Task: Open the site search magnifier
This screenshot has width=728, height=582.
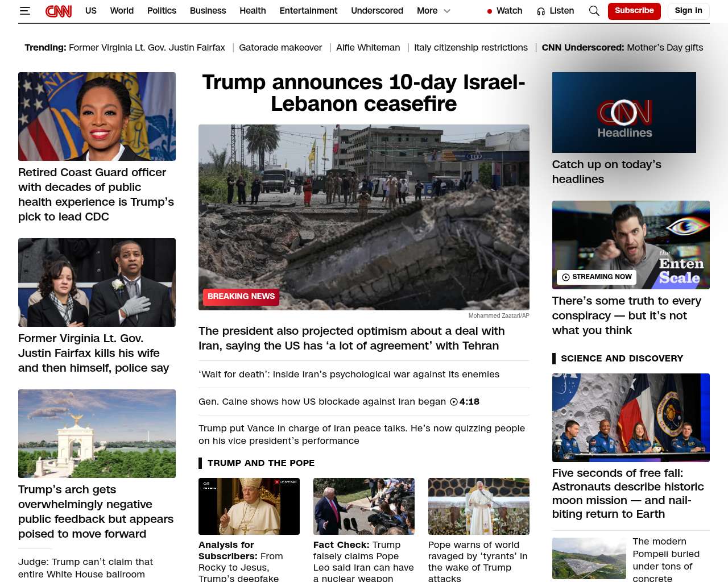Action: point(594,11)
